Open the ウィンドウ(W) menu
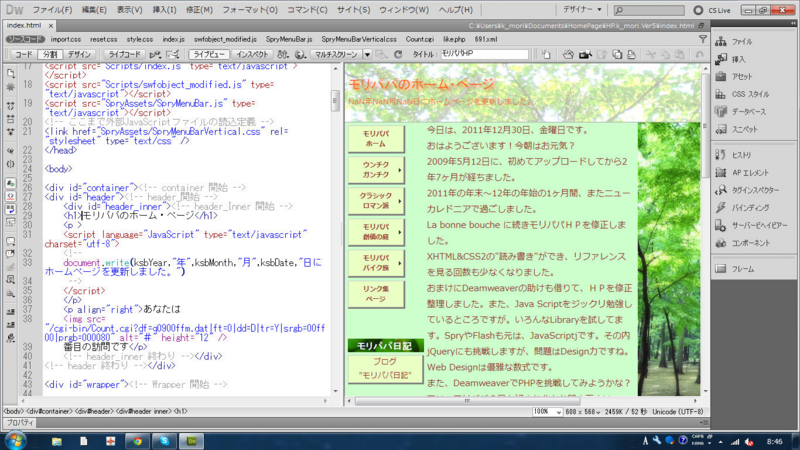Image resolution: width=800 pixels, height=450 pixels. (404, 10)
